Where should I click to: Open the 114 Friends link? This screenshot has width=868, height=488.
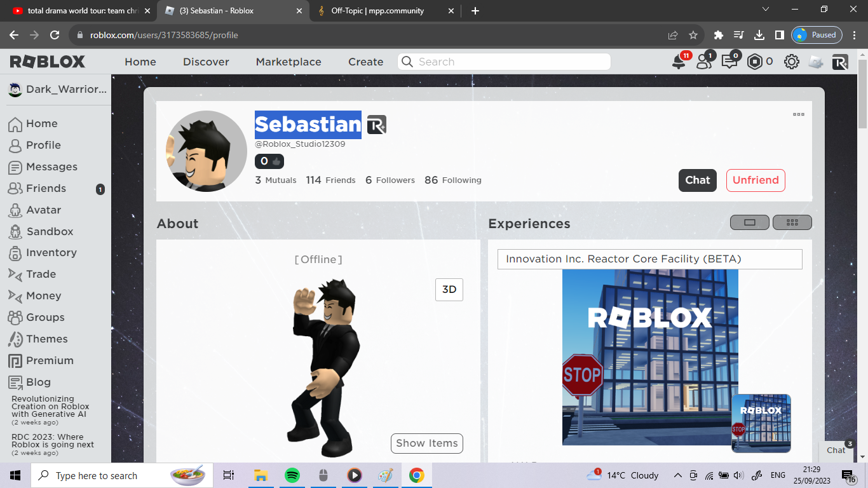[330, 180]
